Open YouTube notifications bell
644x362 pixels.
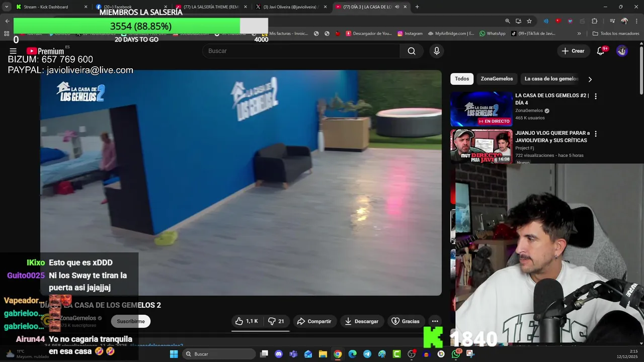(600, 51)
